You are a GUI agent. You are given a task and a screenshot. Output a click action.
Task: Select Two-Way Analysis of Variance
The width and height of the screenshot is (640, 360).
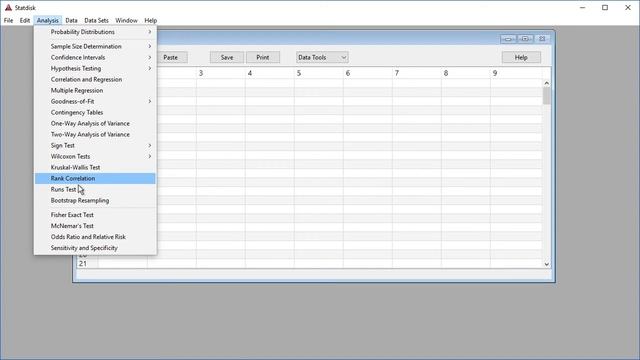(95, 134)
